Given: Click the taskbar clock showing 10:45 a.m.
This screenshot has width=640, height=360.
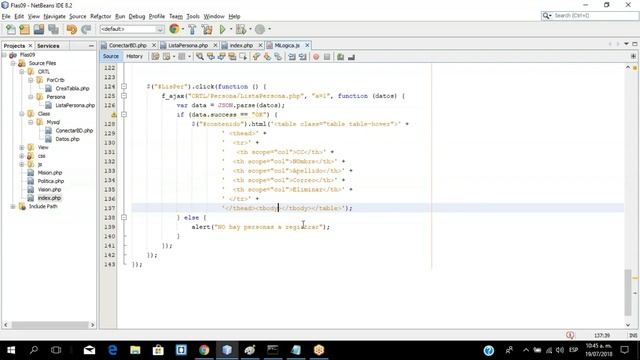Looking at the screenshot, I should tap(598, 350).
